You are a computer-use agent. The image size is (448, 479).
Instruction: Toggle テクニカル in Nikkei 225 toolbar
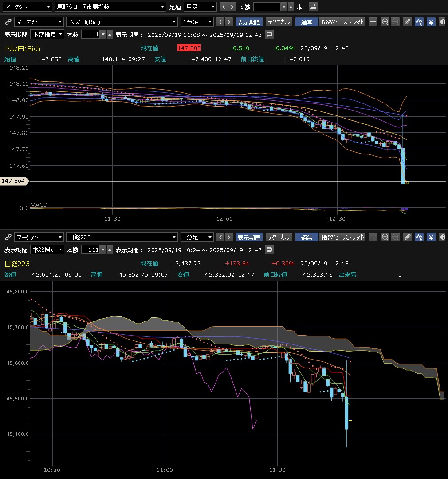(278, 238)
